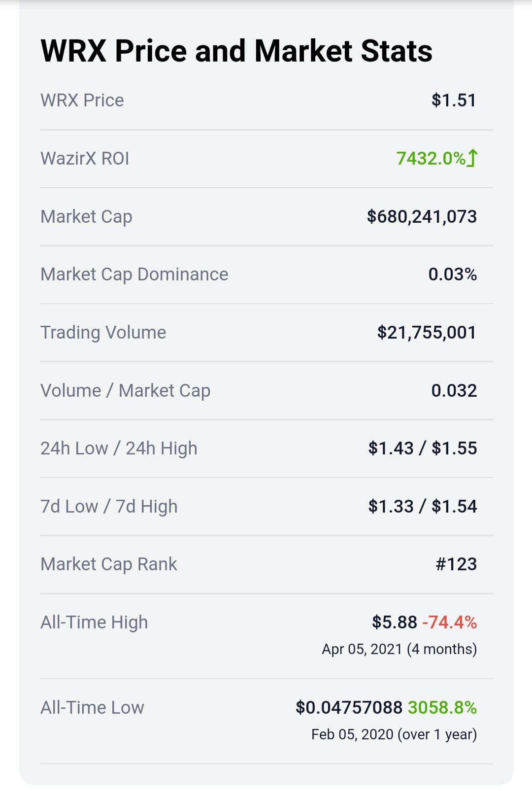Tap the 24h Low / 24h High label
The image size is (532, 791).
[x=119, y=448]
